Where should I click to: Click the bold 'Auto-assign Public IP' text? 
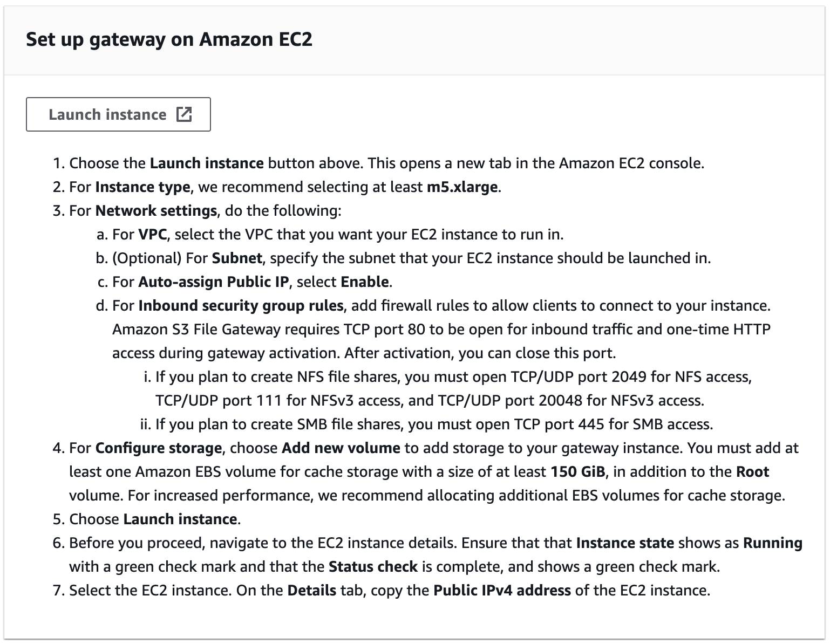click(214, 282)
